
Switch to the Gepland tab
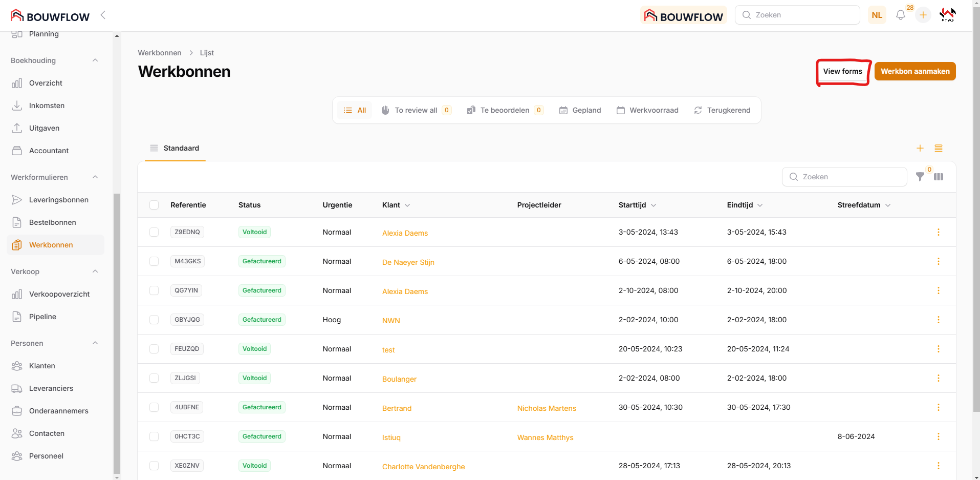[x=580, y=110]
